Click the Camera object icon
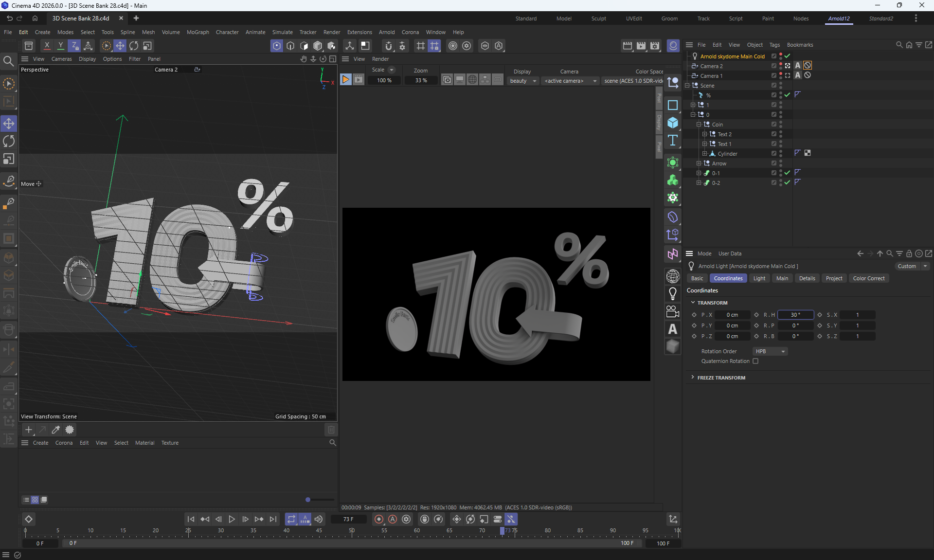The height and width of the screenshot is (560, 934). coord(673,311)
